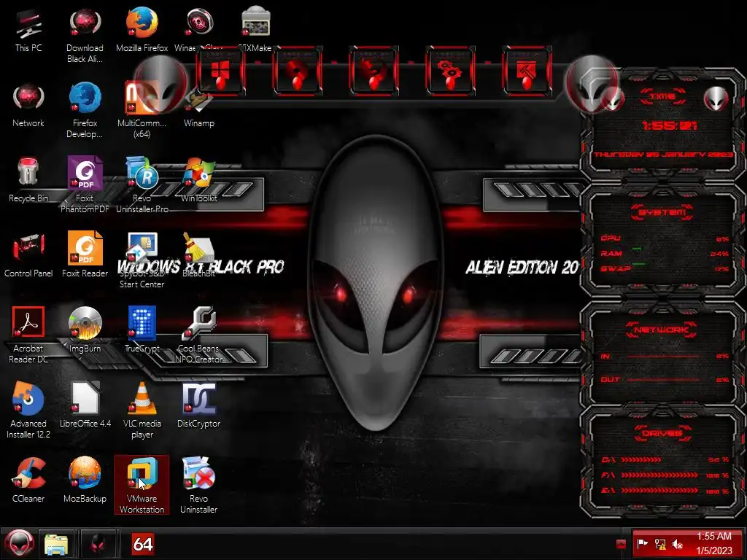747x560 pixels.
Task: Select the Spybot-S&D Start Center icon
Action: point(142,260)
